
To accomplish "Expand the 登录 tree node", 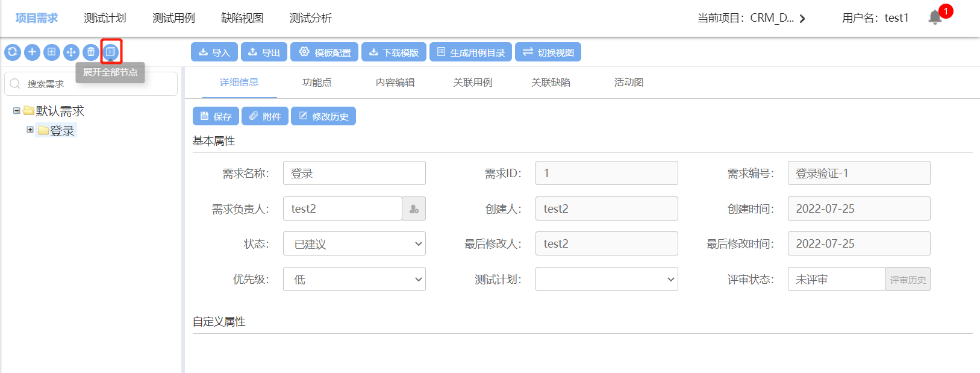I will [30, 130].
